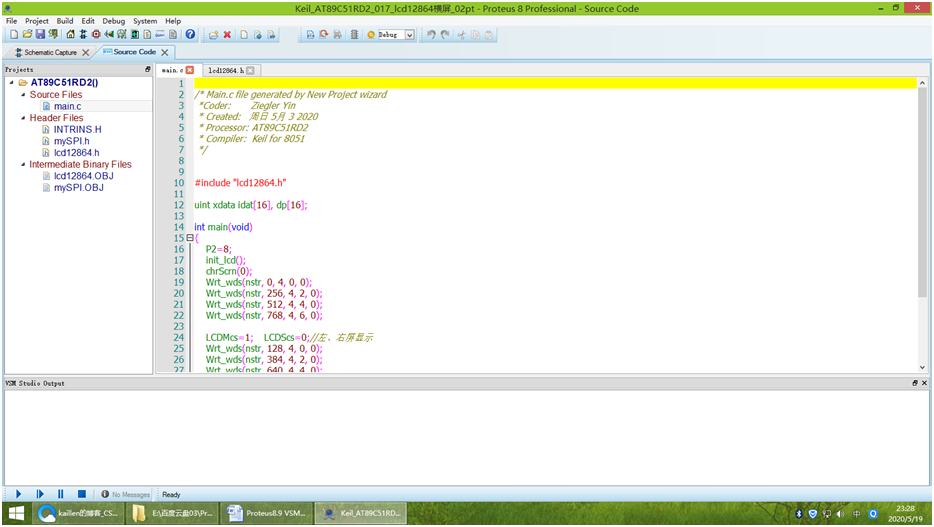Click the Schematic Capture toolbar icon
This screenshot has height=527, width=934.
[x=83, y=35]
